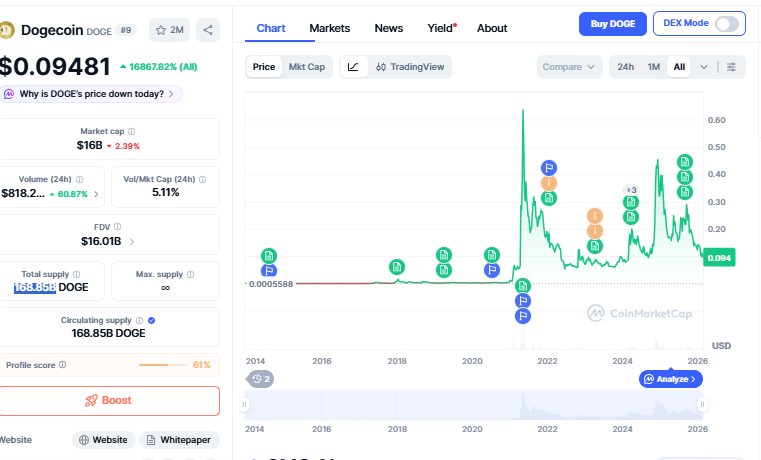Switch to the Markets tab
Image resolution: width=761 pixels, height=460 pixels.
(329, 28)
